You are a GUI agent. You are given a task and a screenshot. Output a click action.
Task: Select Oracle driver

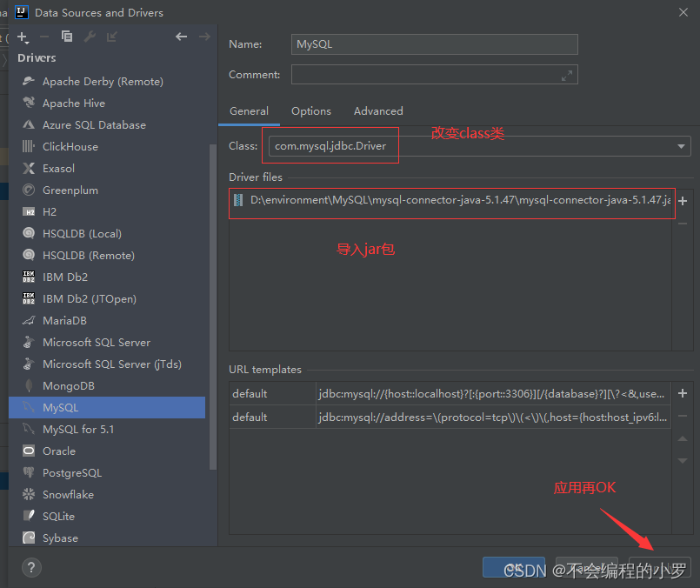coord(107,451)
